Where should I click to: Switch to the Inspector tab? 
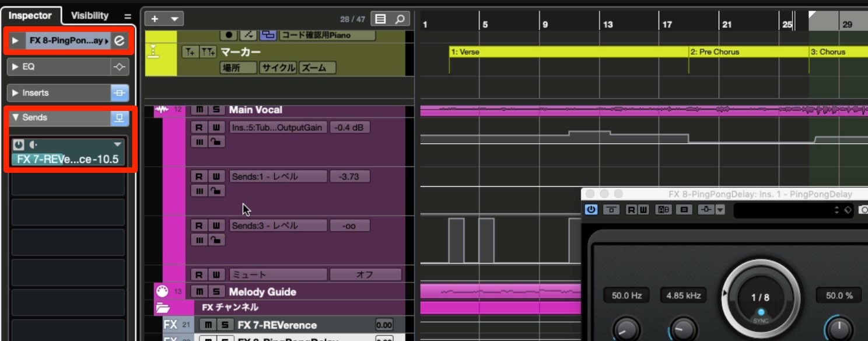coord(30,16)
